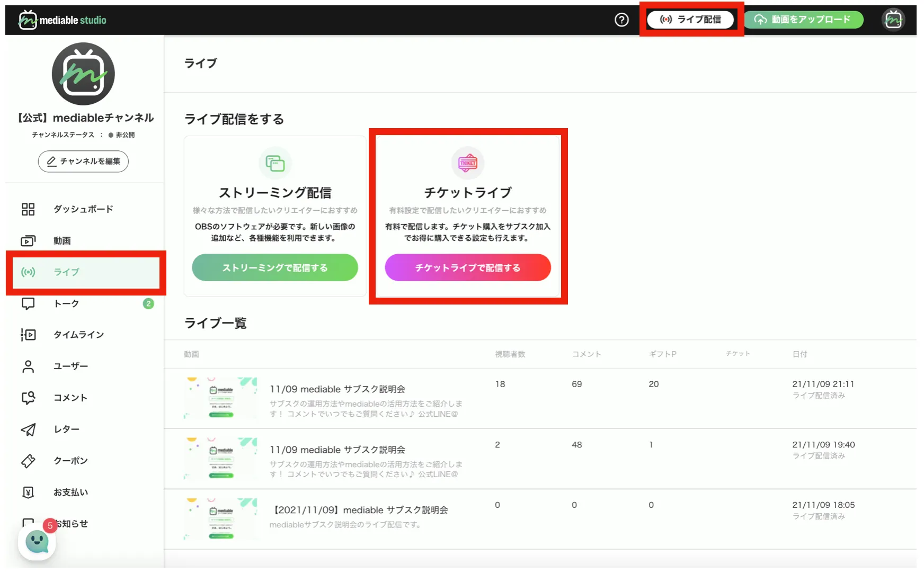This screenshot has width=924, height=573.
Task: Click the チケットライブ ticket icon
Action: point(468,163)
